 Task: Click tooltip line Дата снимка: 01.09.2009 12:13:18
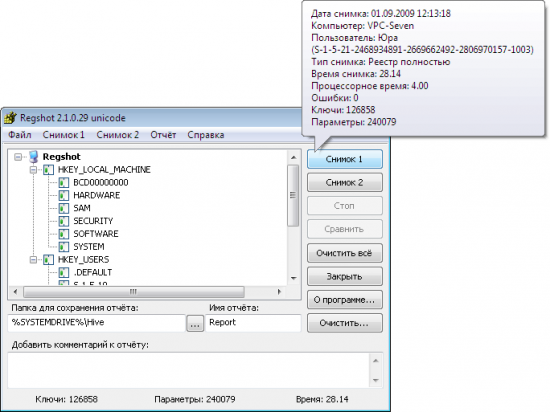(381, 14)
